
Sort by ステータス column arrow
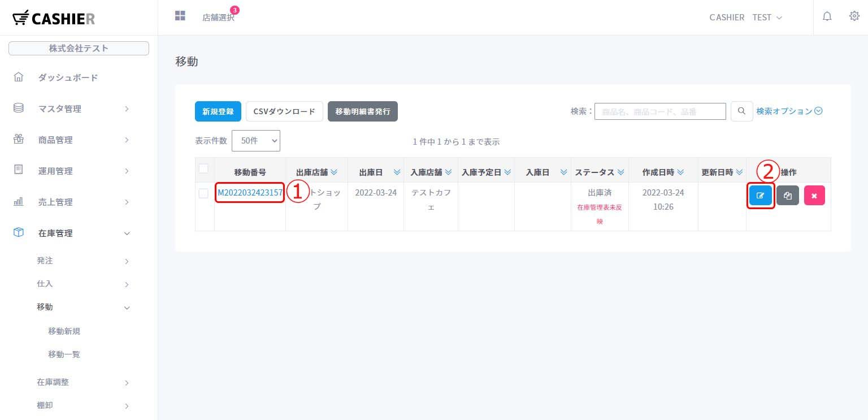[621, 172]
